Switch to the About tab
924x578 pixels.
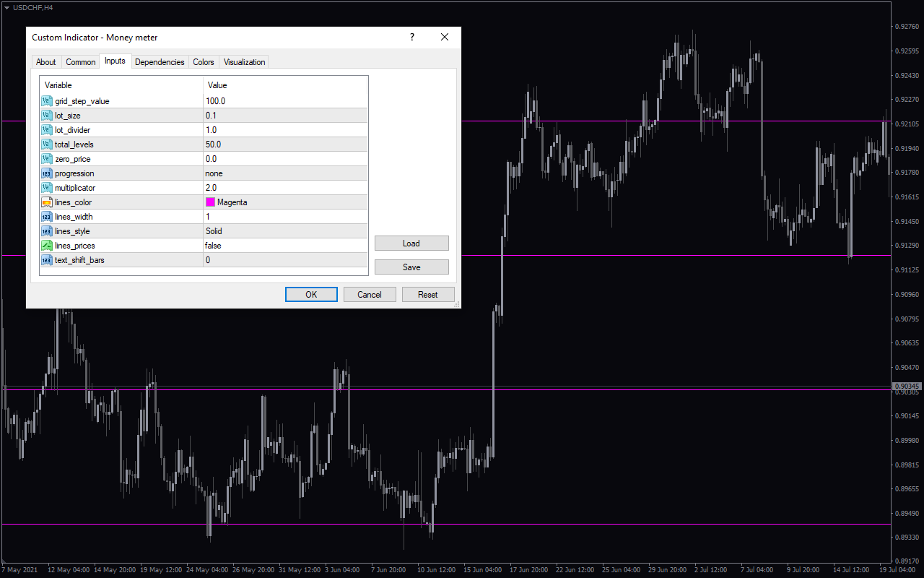(x=46, y=62)
